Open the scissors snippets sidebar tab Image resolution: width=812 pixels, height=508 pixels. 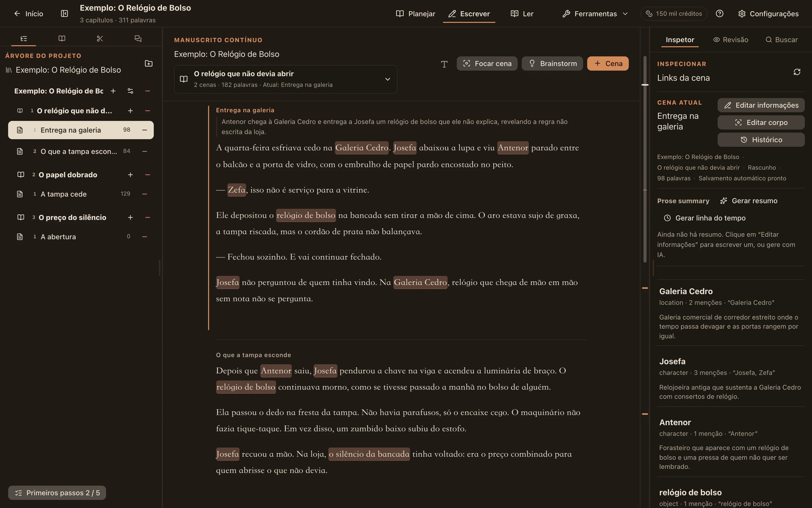pyautogui.click(x=100, y=39)
